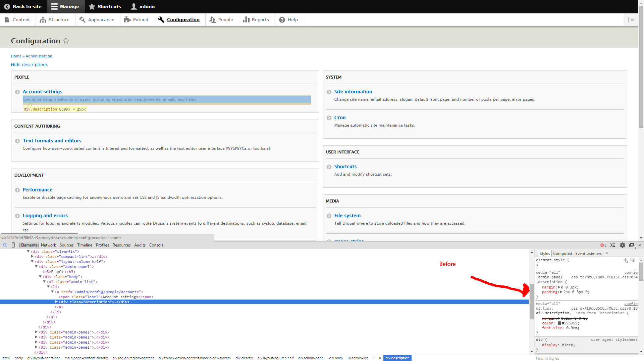Expand the highlighted div.description node

click(56, 302)
